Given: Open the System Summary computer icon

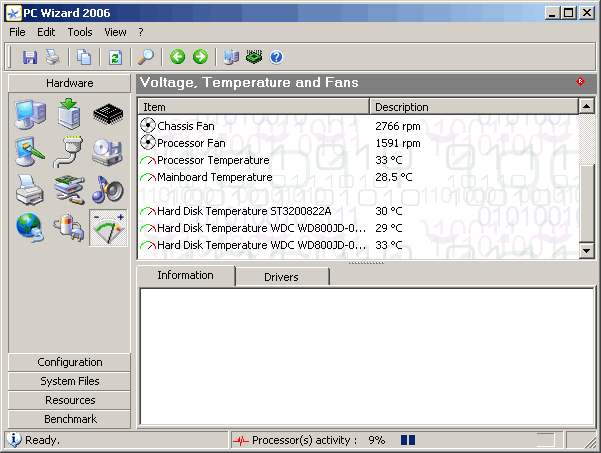Looking at the screenshot, I should point(31,115).
